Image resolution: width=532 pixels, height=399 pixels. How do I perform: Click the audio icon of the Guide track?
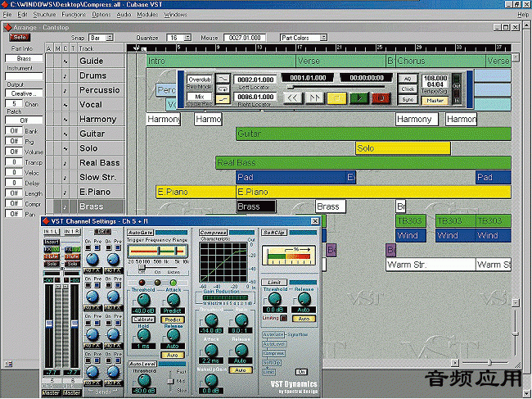click(x=65, y=61)
